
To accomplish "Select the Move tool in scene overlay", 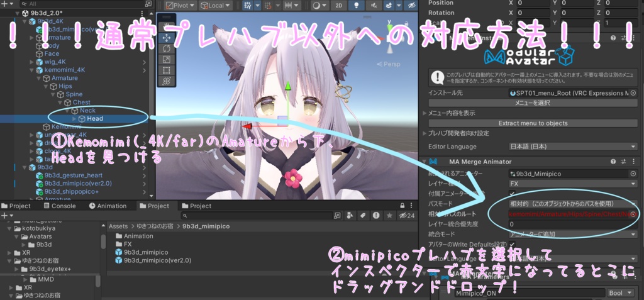I will pos(166,38).
